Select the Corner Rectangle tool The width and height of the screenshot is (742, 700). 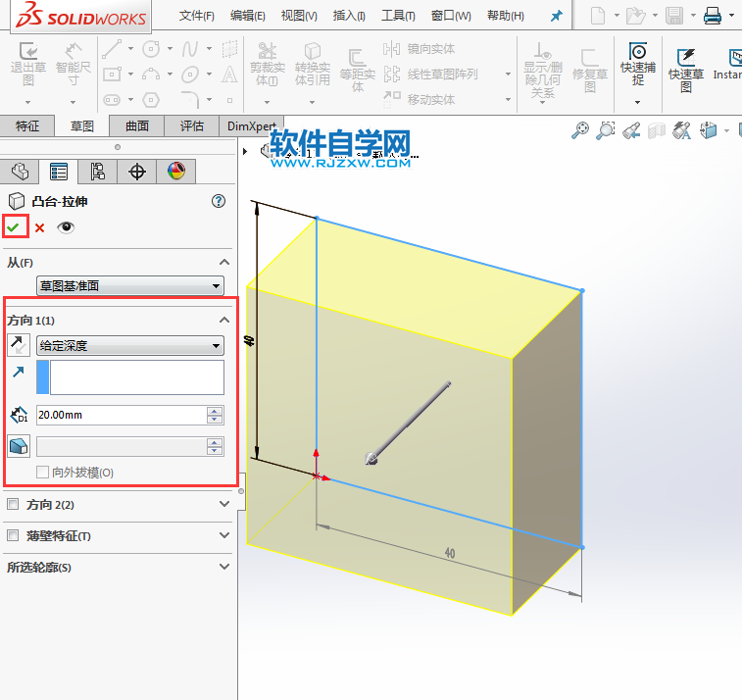(x=112, y=75)
